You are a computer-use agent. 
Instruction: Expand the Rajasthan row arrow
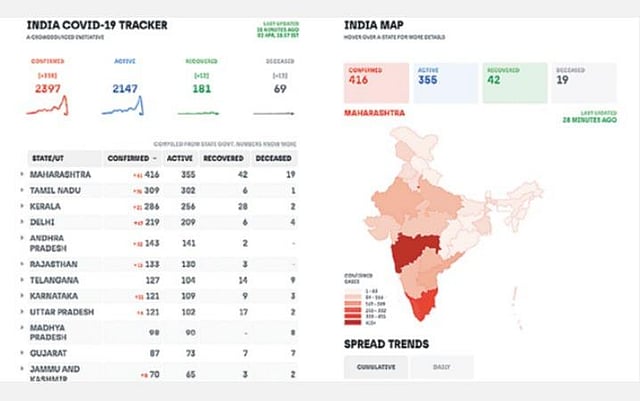point(21,263)
